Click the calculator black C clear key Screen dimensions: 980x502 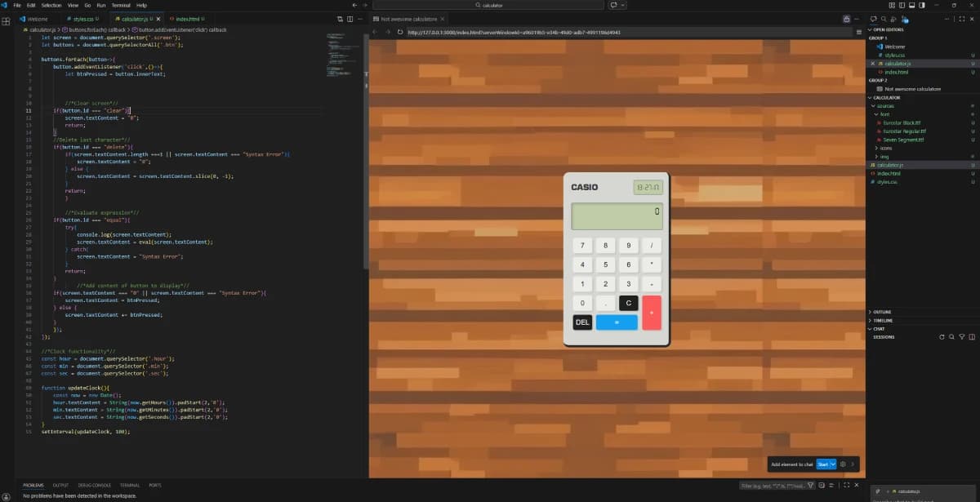[628, 303]
